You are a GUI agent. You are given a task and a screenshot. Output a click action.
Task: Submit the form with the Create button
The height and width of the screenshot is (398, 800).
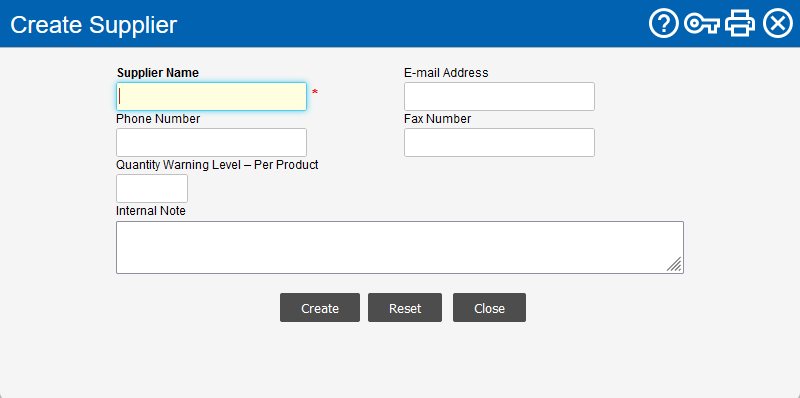pyautogui.click(x=320, y=308)
